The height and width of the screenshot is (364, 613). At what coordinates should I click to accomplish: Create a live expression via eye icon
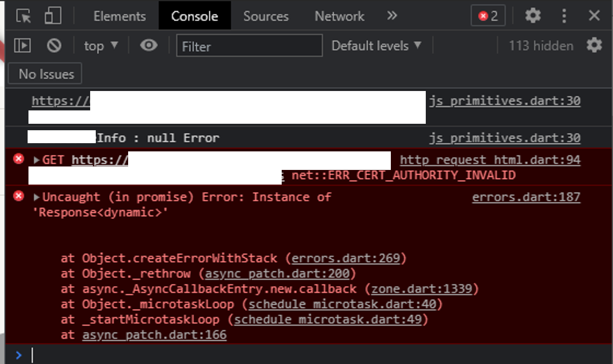click(x=148, y=45)
